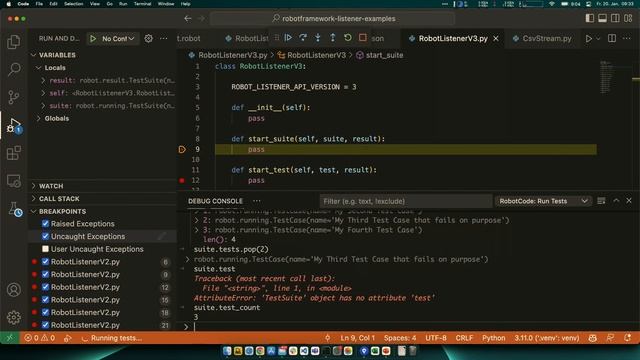This screenshot has width=640, height=360.
Task: Open the Run menu in menu bar
Action: click(x=123, y=4)
